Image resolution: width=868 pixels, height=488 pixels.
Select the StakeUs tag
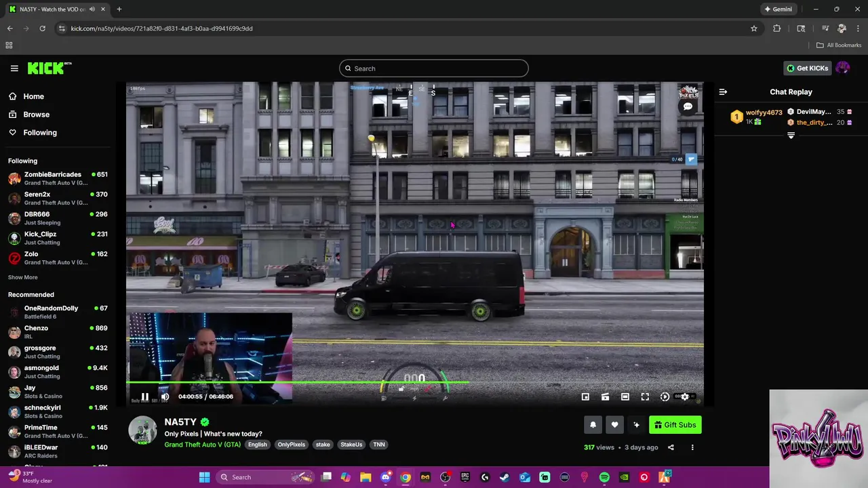click(x=351, y=445)
